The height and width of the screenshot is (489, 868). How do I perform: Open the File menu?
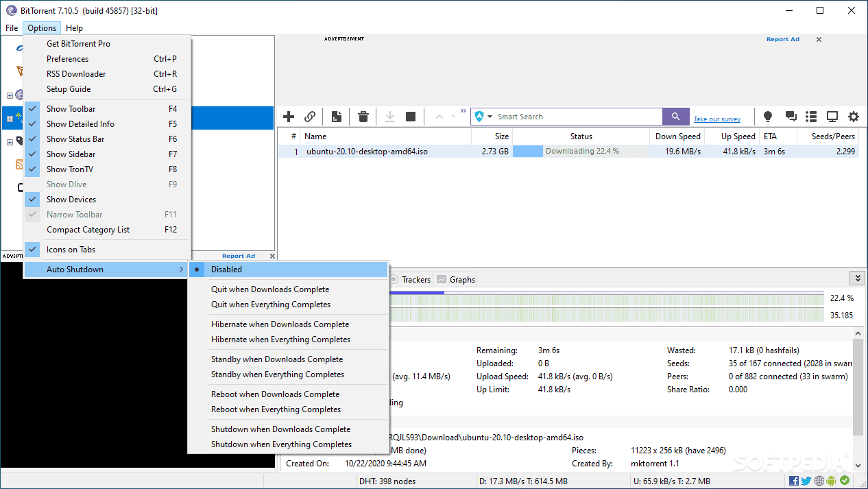[12, 28]
